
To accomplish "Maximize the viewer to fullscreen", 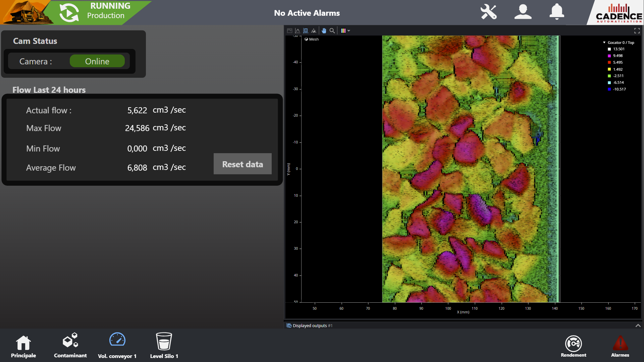I will 637,31.
